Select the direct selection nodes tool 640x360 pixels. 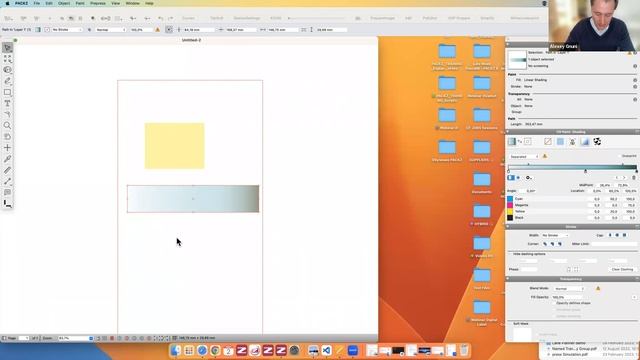(7, 59)
